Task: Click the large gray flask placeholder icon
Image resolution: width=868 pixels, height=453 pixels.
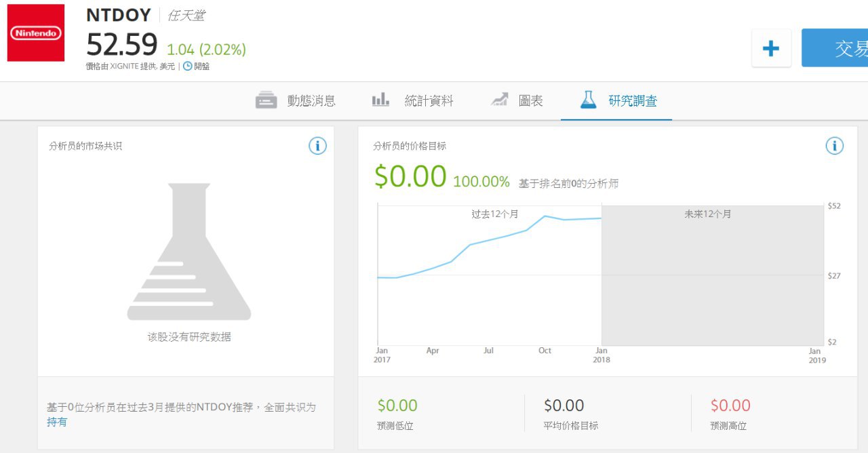Action: point(189,252)
